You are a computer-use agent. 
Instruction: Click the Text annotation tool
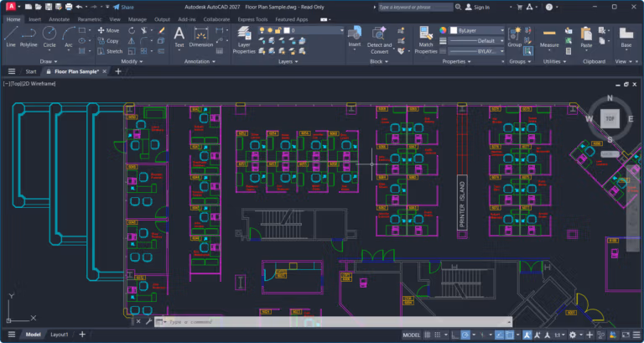pos(179,38)
